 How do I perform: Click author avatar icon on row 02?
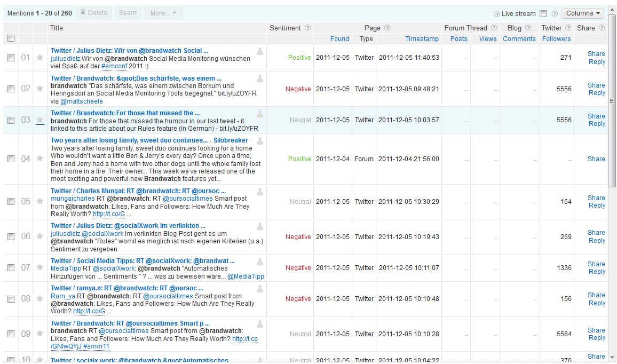[260, 78]
